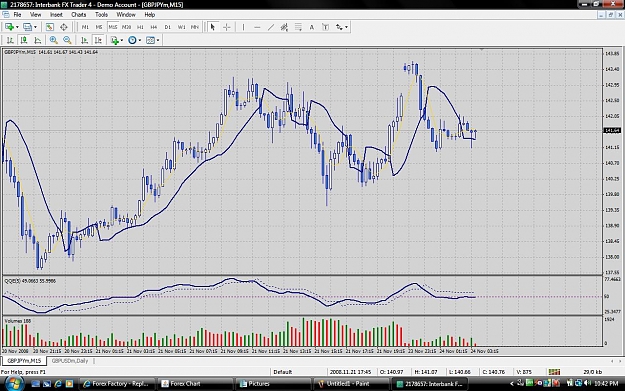
Task: Toggle Auto Scroll on the chart
Action: tap(84, 40)
